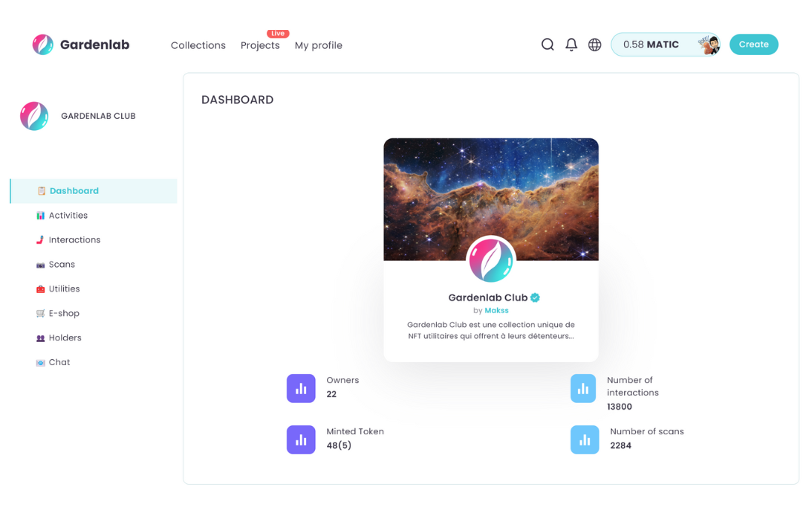Click the Number of scans blue icon

585,440
